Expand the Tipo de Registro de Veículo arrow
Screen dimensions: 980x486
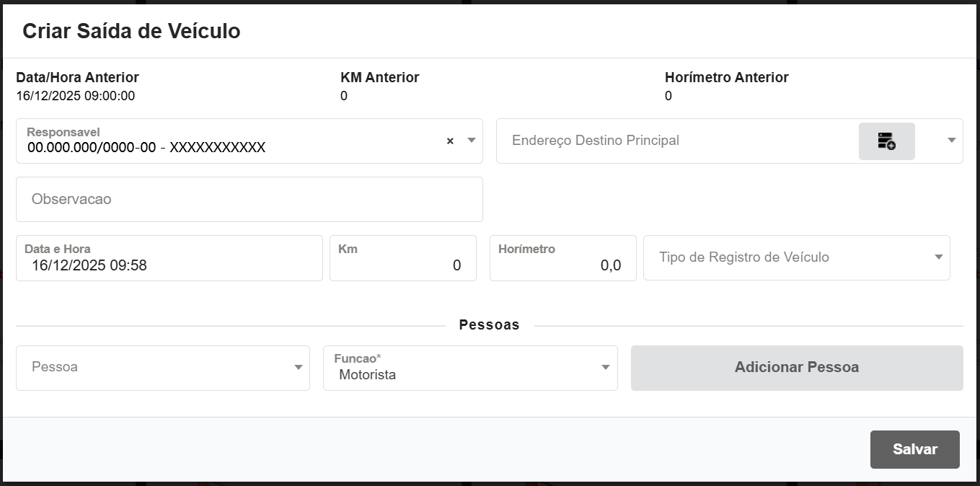click(938, 257)
